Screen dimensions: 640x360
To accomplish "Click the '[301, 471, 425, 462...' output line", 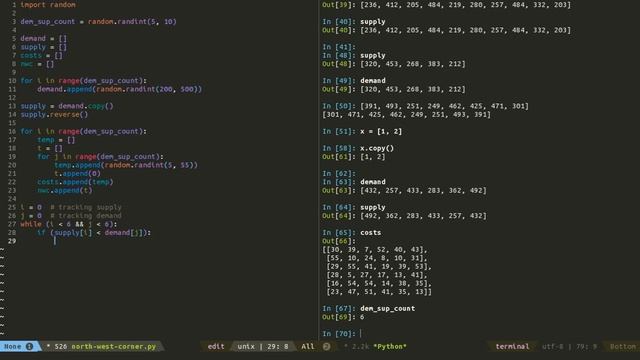I will [x=407, y=115].
